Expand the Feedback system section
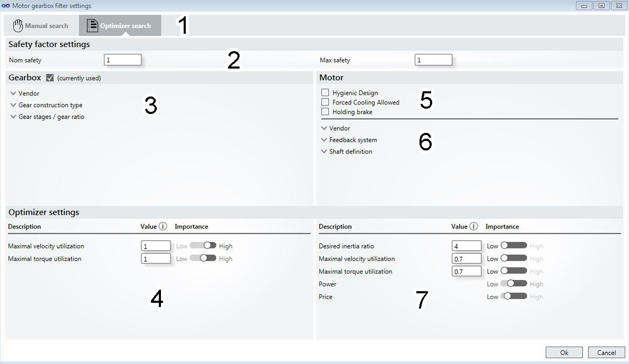The width and height of the screenshot is (629, 364). (349, 140)
